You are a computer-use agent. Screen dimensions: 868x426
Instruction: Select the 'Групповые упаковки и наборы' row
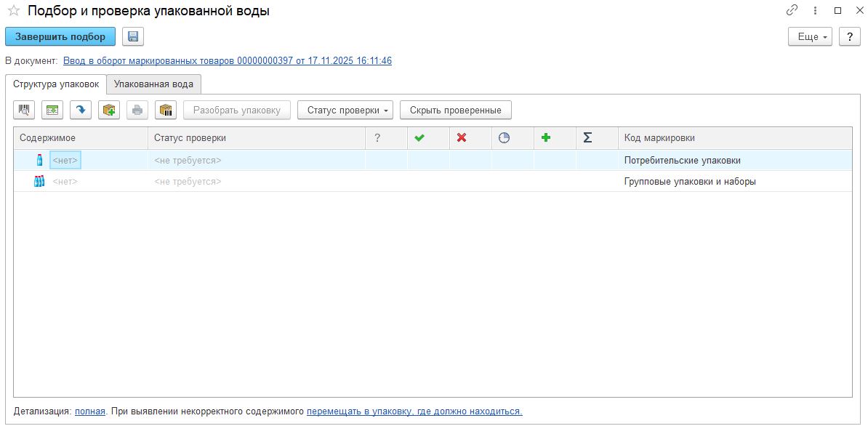(x=689, y=181)
